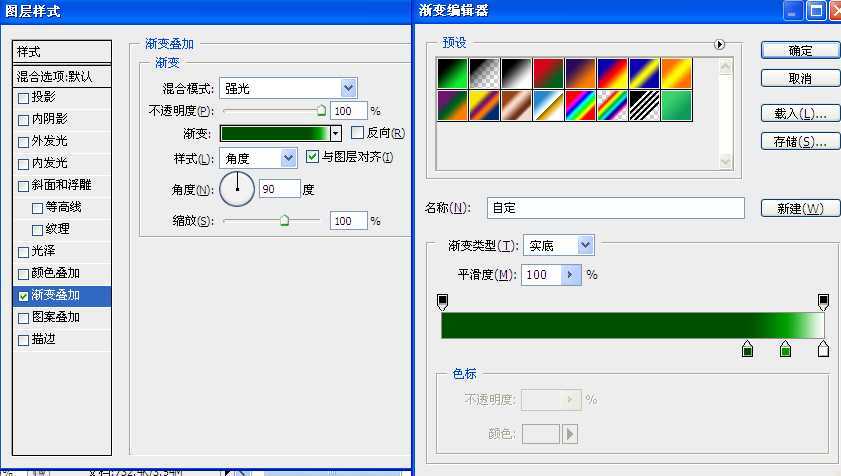Enable the 反向 (Reverse) checkbox
841x476 pixels.
358,133
